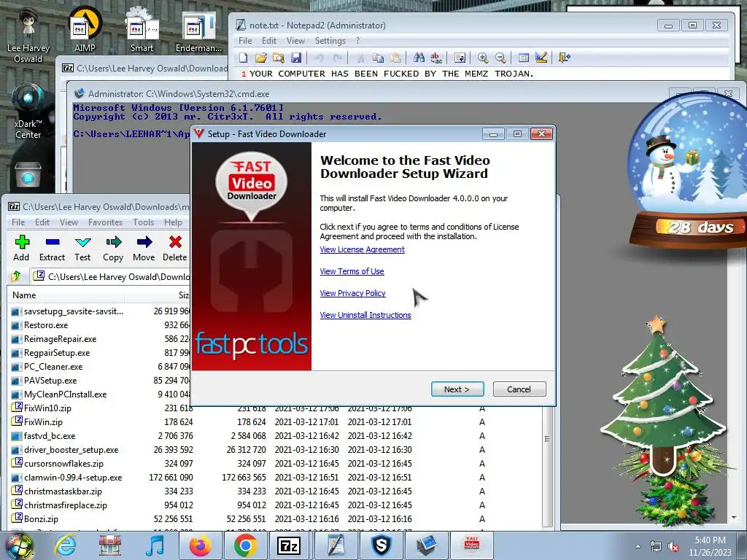Click Copy button in 7-Zip toolbar
This screenshot has width=747, height=560.
pos(113,248)
